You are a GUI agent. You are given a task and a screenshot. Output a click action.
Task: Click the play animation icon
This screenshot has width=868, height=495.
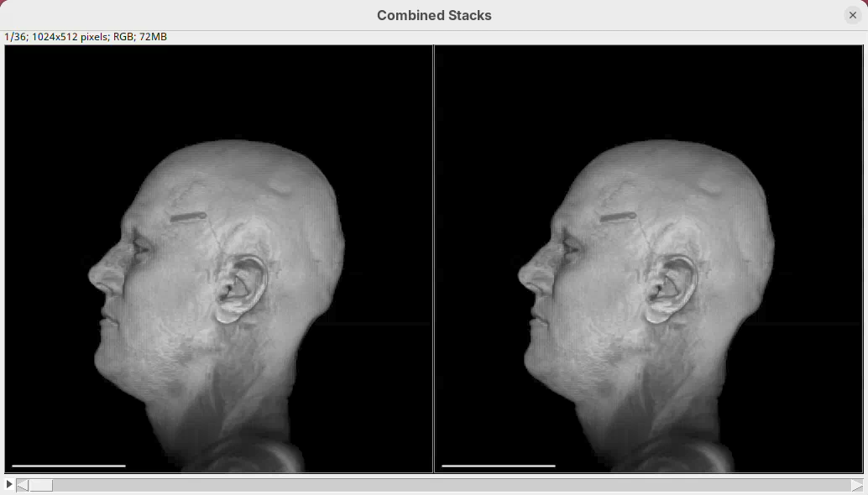(9, 484)
